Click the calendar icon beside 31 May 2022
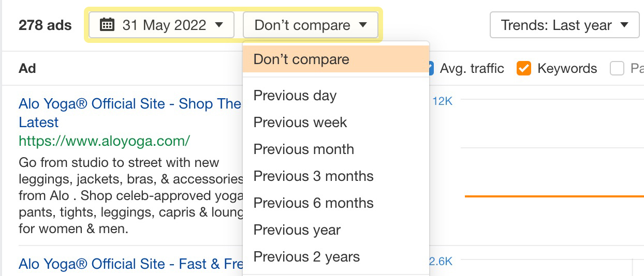 tap(107, 25)
